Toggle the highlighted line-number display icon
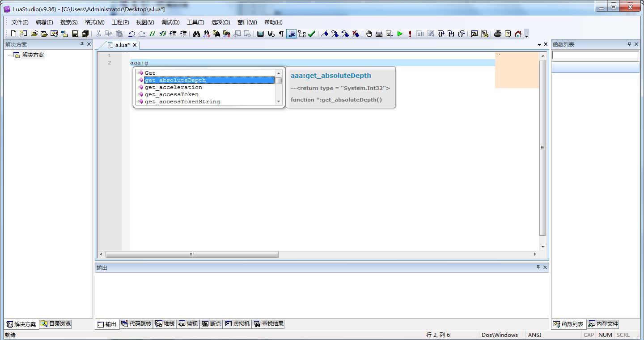 (x=292, y=34)
